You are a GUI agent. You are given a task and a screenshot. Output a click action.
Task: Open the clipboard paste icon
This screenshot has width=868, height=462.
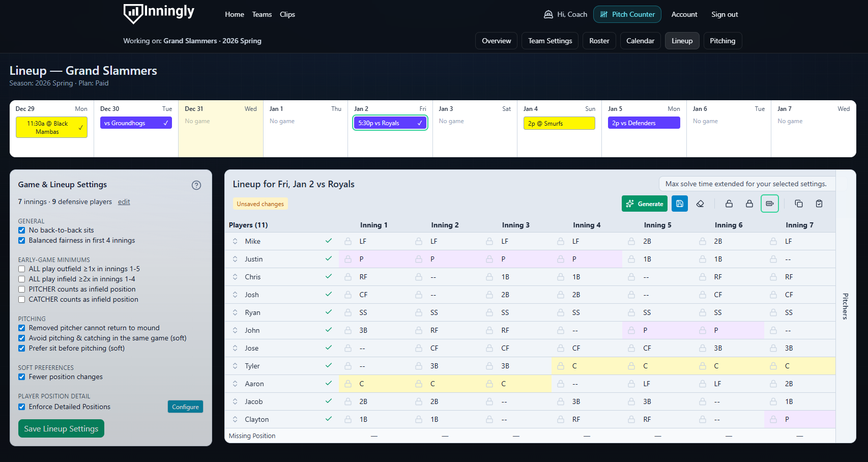(x=819, y=204)
